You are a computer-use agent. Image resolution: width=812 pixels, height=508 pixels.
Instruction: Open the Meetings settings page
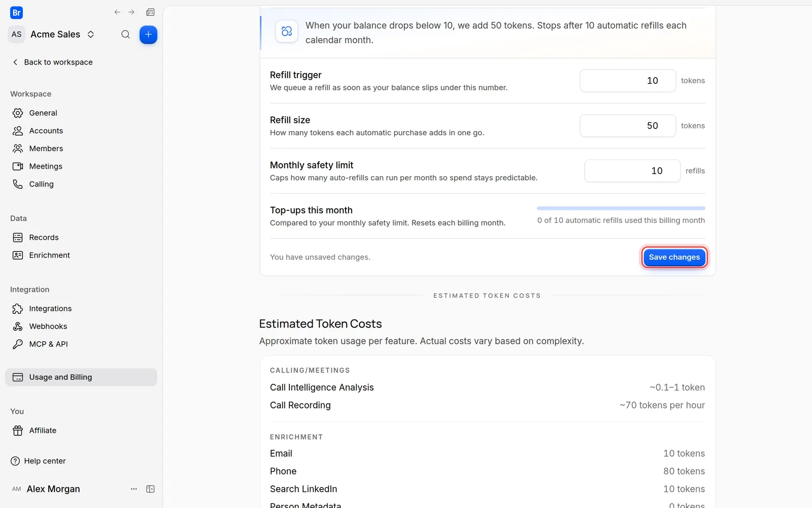[x=81, y=166]
